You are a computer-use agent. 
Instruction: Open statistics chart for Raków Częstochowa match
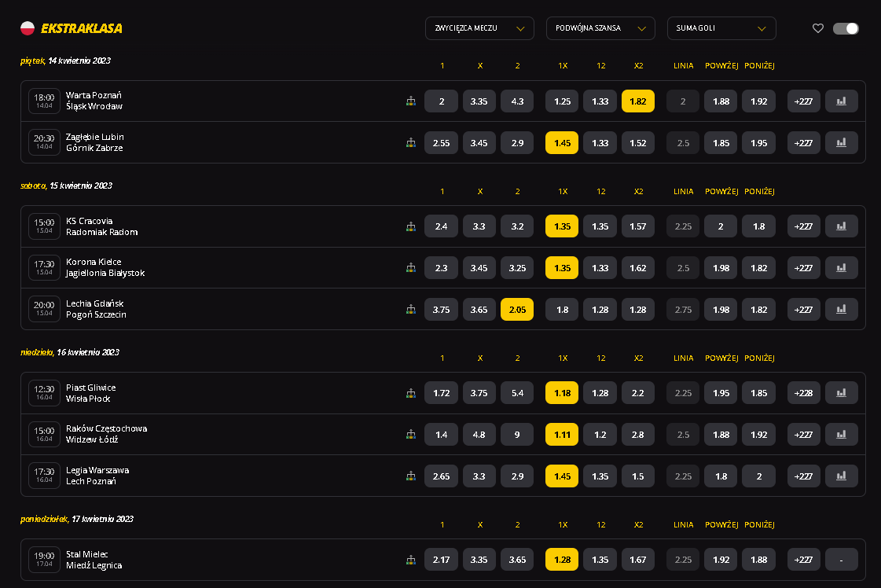tap(841, 435)
